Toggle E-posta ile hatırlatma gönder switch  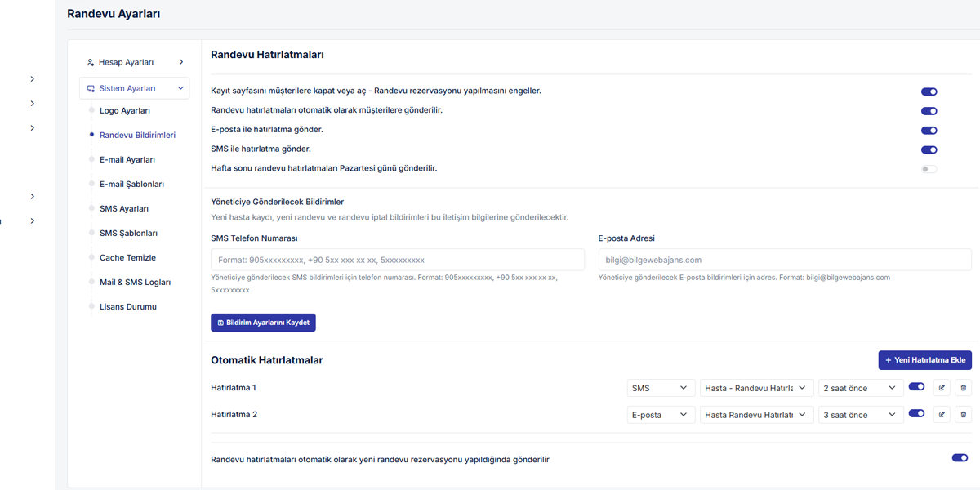pyautogui.click(x=929, y=131)
